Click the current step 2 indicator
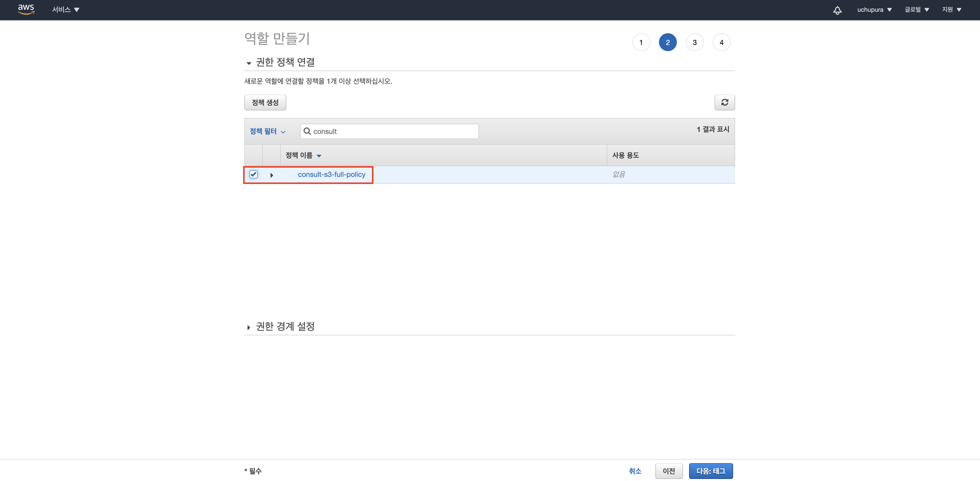The height and width of the screenshot is (481, 980). (x=668, y=42)
